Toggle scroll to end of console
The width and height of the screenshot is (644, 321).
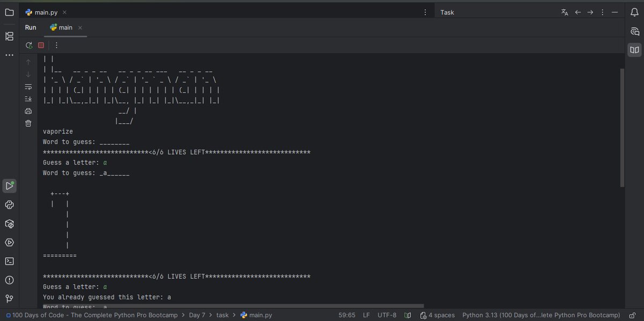(28, 99)
